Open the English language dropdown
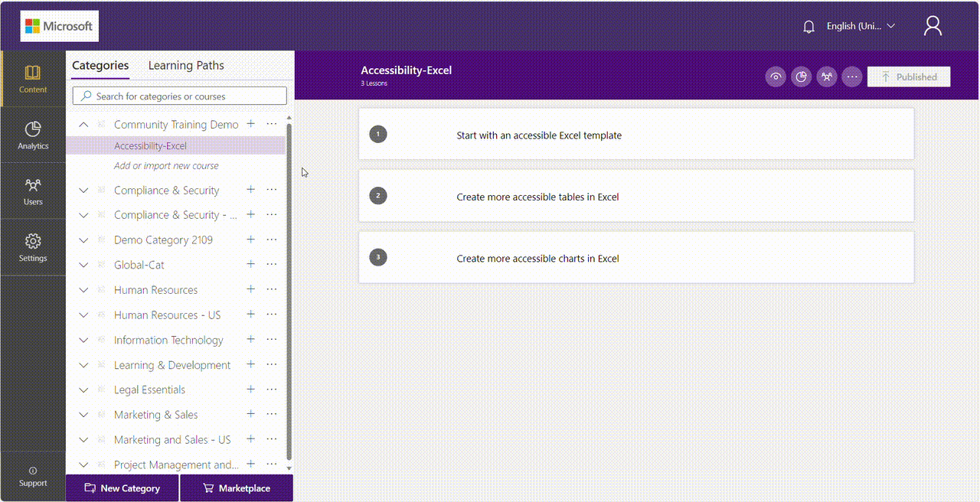This screenshot has width=980, height=502. click(859, 26)
